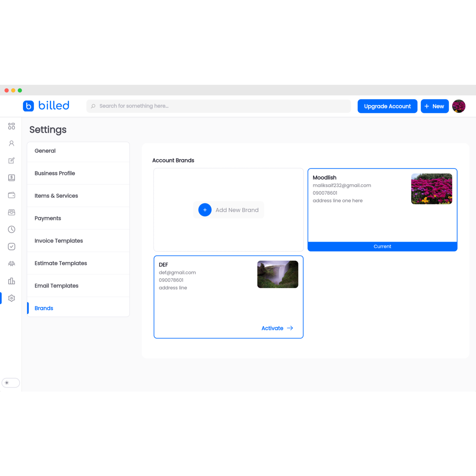476x476 pixels.
Task: Open the clients person icon in sidebar
Action: click(12, 144)
